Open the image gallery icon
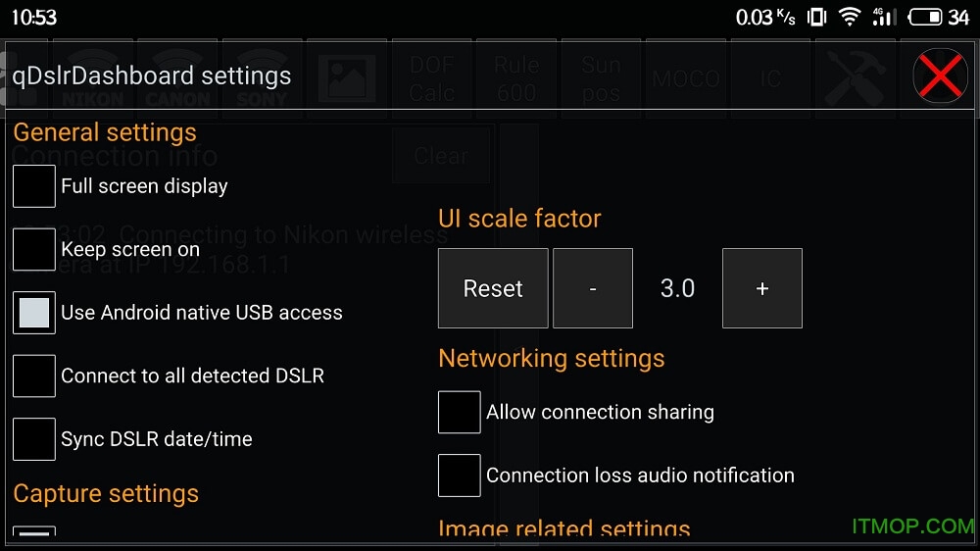The height and width of the screenshot is (551, 980). (347, 76)
